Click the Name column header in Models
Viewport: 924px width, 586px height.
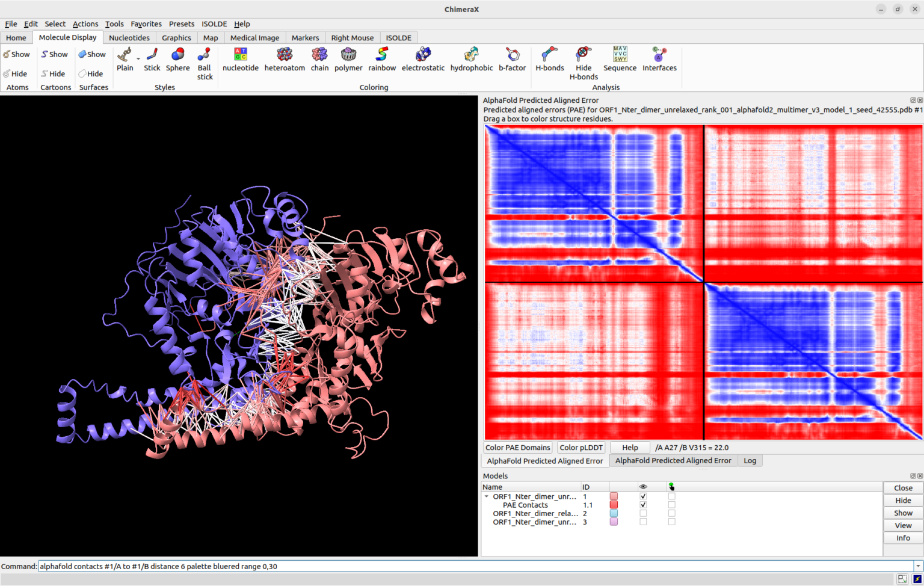click(x=531, y=487)
